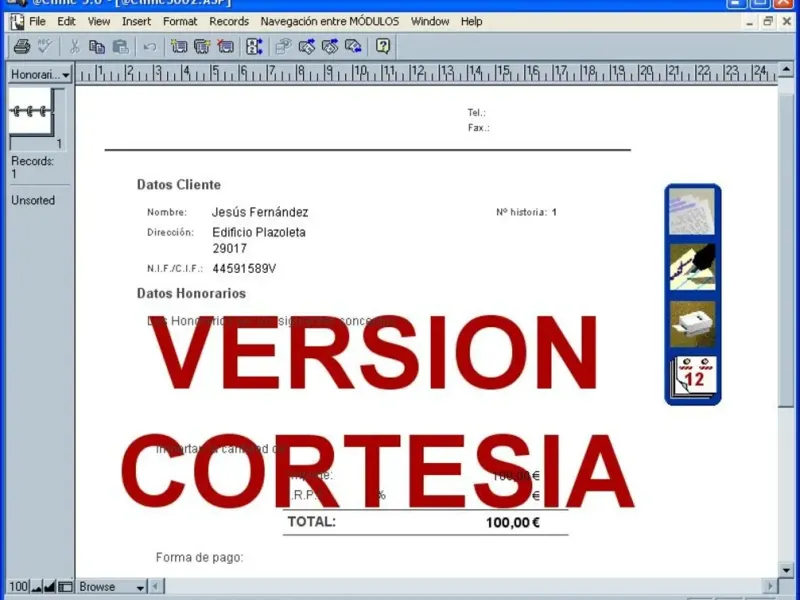Click the Tel.: label in header
The image size is (800, 600).
coord(477,113)
